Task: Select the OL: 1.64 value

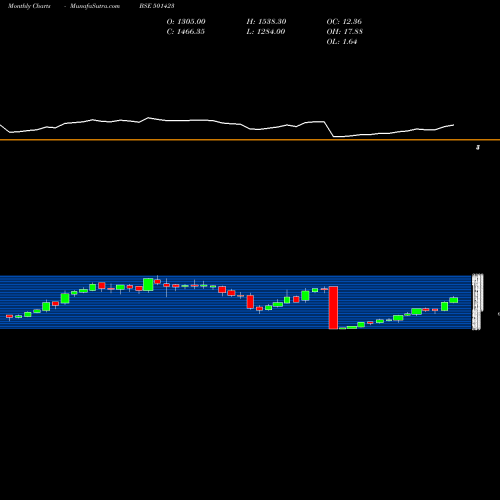Action: 342,42
